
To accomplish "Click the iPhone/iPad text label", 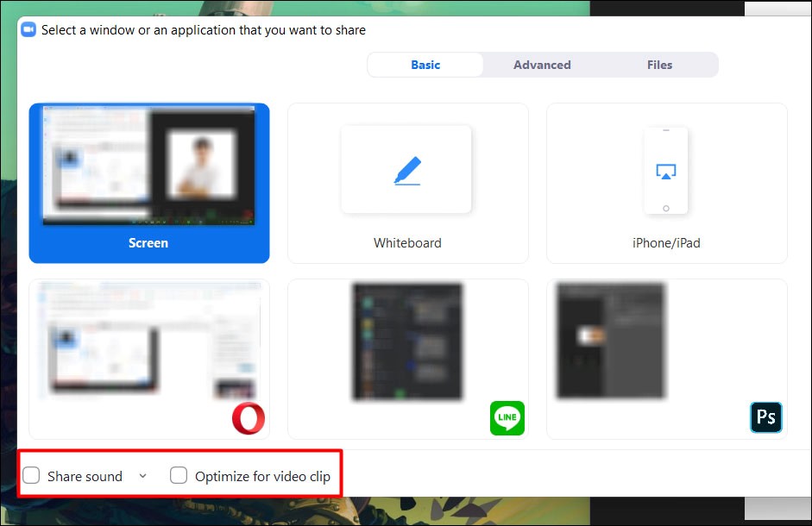I will (666, 243).
